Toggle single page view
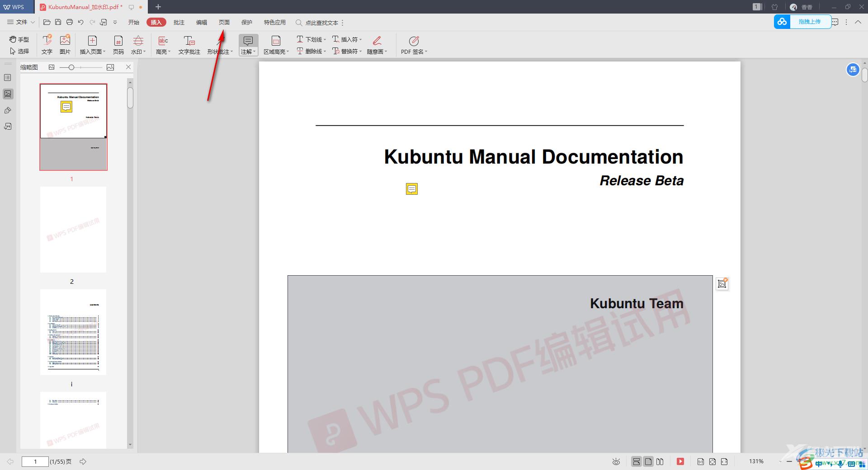 coord(648,461)
